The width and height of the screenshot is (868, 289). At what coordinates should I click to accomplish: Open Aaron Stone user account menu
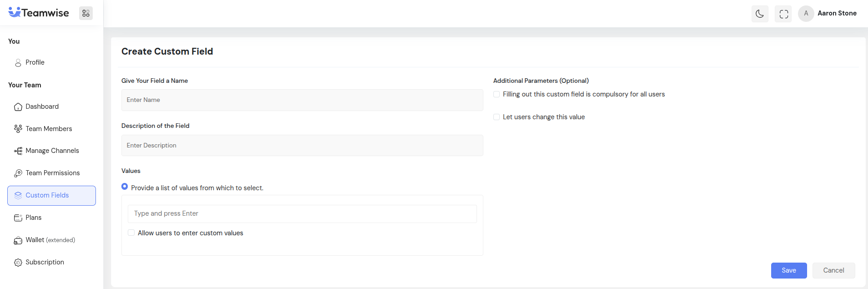(x=828, y=13)
